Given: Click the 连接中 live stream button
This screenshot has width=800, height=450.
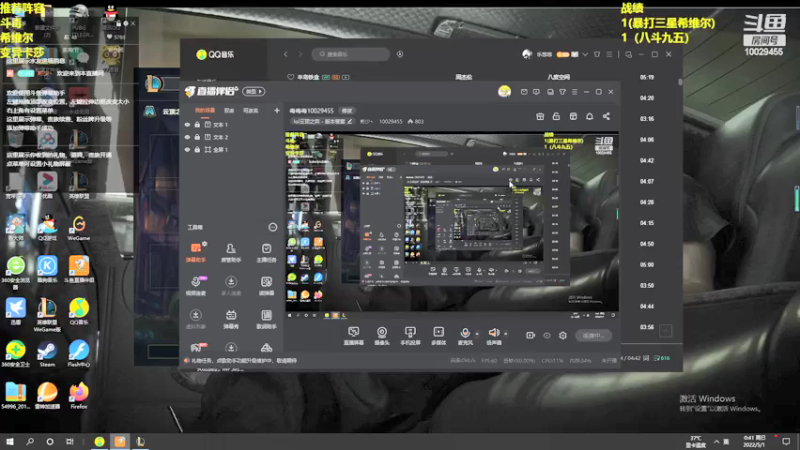Looking at the screenshot, I should [x=593, y=335].
